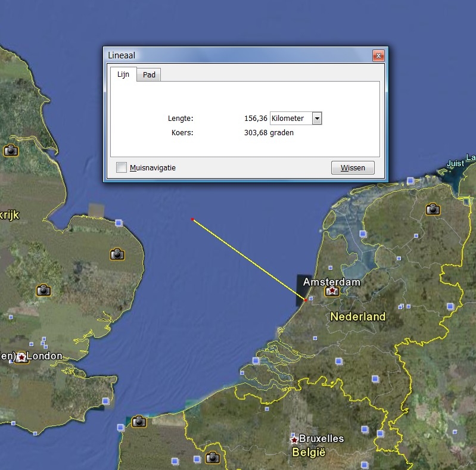Open the camera icon in East Anglia
Viewport: 476px width, 470px height.
[117, 254]
